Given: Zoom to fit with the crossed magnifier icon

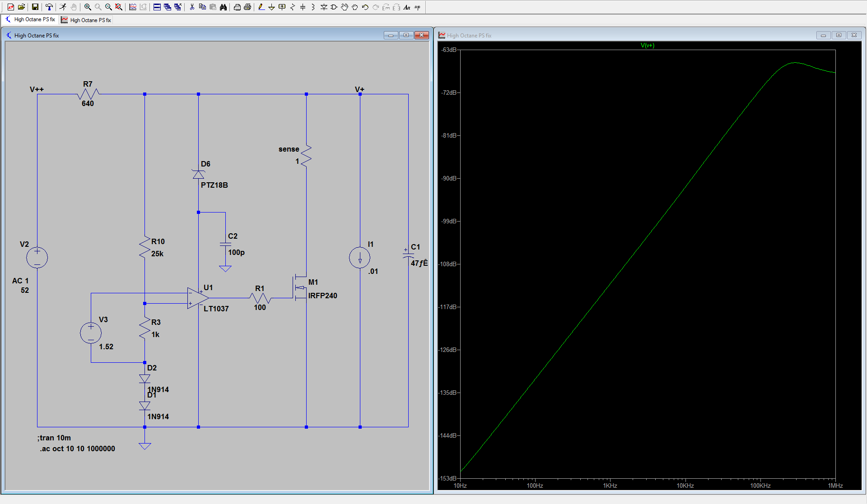Looking at the screenshot, I should click(119, 7).
